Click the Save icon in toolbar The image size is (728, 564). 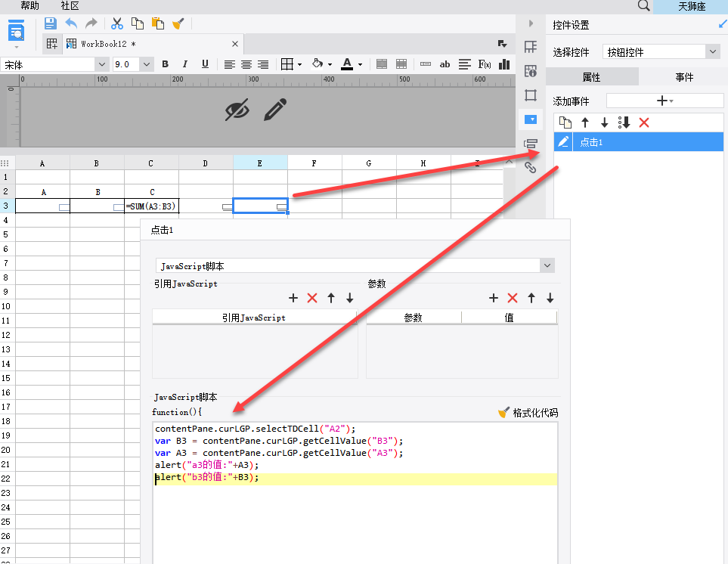coord(50,23)
